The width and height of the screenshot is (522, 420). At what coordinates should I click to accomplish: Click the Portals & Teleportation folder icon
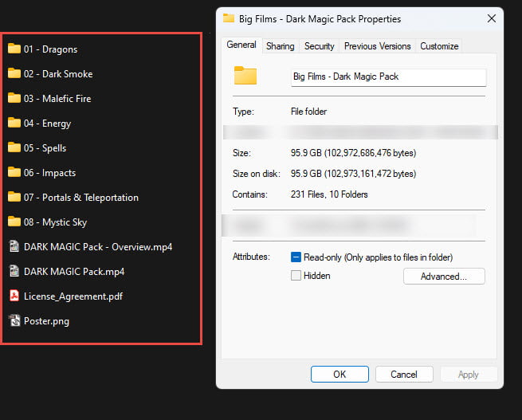click(x=14, y=197)
